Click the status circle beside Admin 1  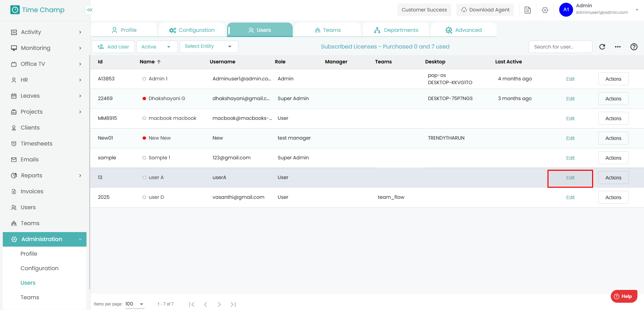pos(144,79)
